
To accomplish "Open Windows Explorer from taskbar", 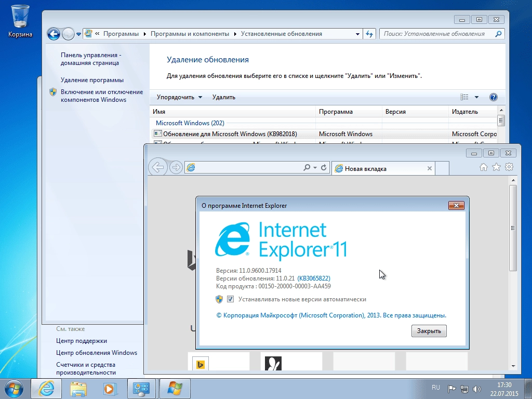I will [x=78, y=389].
